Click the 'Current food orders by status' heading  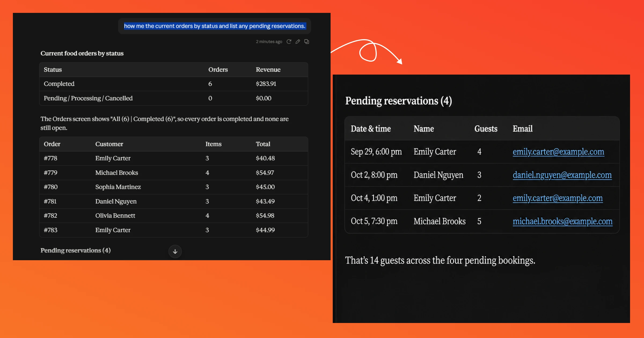[82, 53]
